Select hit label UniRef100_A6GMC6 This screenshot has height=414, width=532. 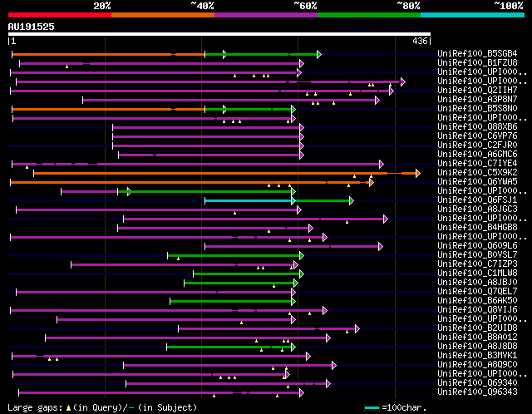click(x=477, y=155)
